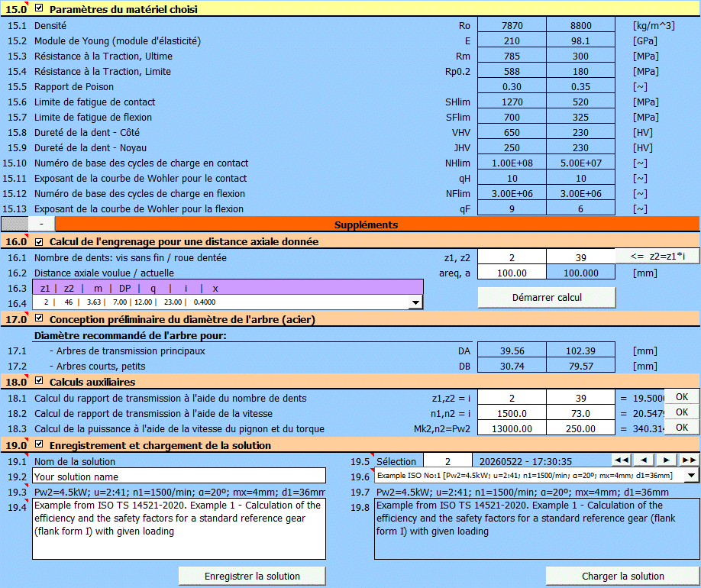
Task: Click Young's modulus value 98.1
Action: tap(581, 40)
